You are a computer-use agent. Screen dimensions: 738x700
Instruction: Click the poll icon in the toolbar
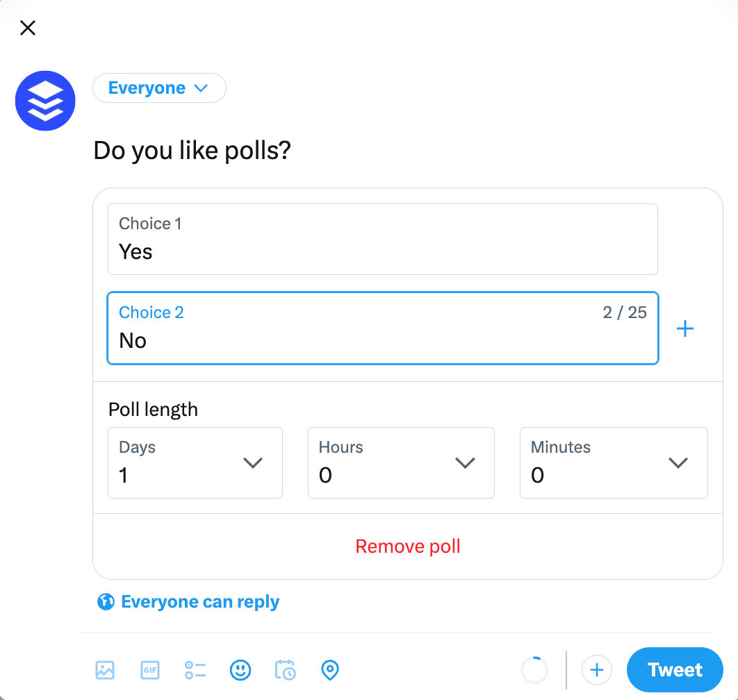click(195, 670)
